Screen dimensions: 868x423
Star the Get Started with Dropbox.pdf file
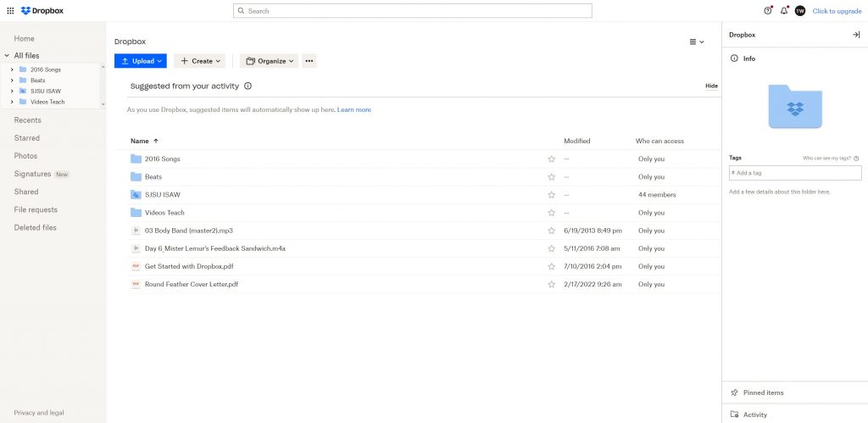click(x=551, y=266)
